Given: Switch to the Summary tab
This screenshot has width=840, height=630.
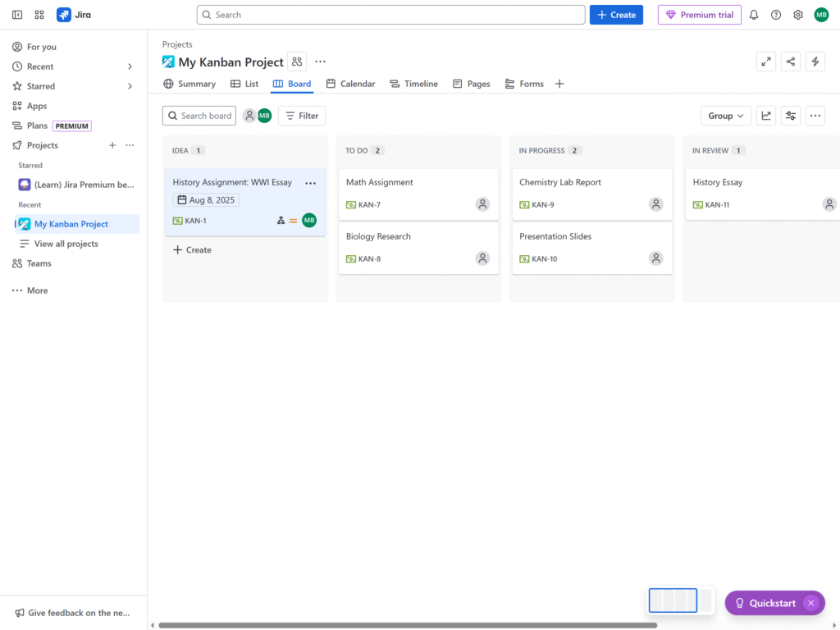Looking at the screenshot, I should (x=189, y=84).
